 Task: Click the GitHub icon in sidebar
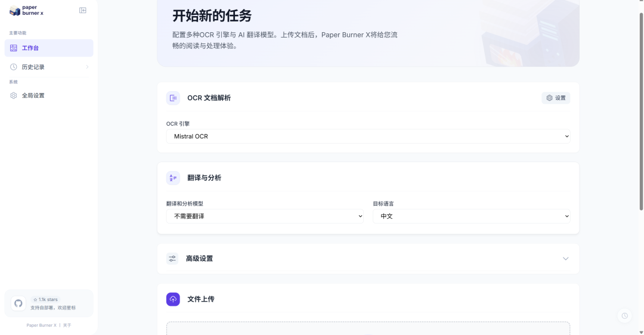18,303
